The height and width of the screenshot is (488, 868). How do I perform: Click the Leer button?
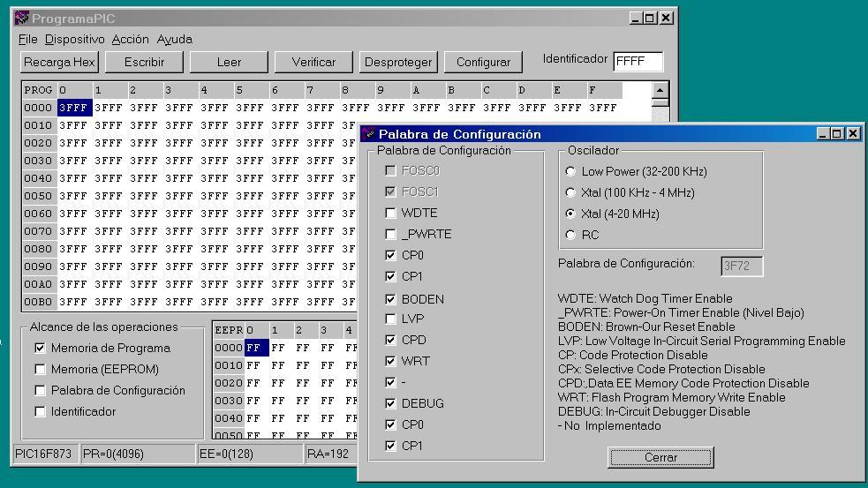click(x=229, y=62)
